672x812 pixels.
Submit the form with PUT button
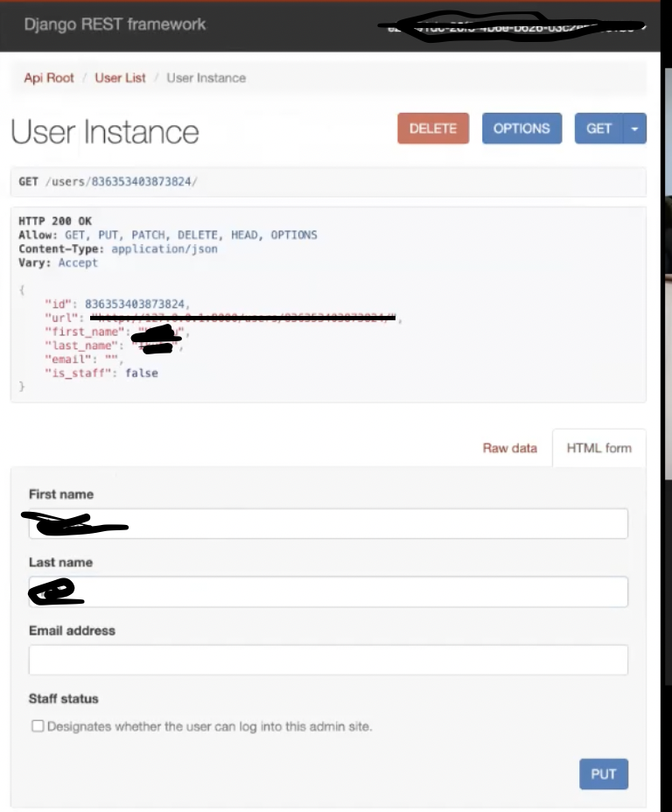click(604, 773)
